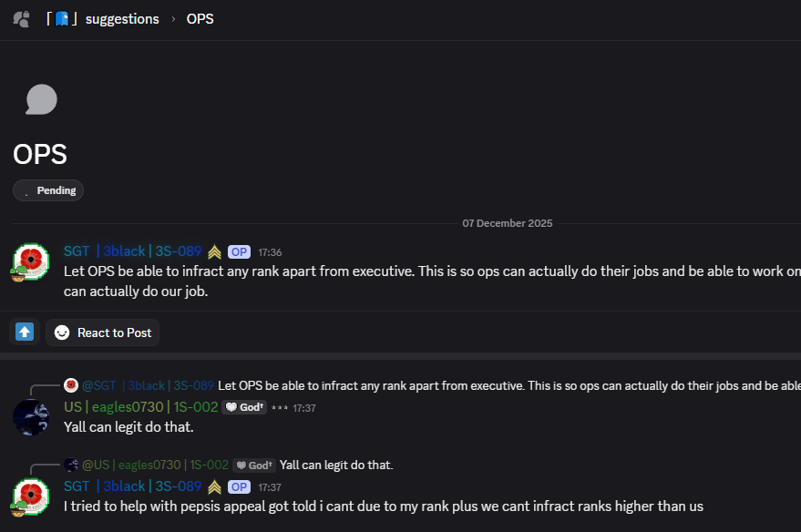Click three-star icon beside eagles0730's timestamp
Viewport: 801px width, 532px height.
click(x=279, y=408)
